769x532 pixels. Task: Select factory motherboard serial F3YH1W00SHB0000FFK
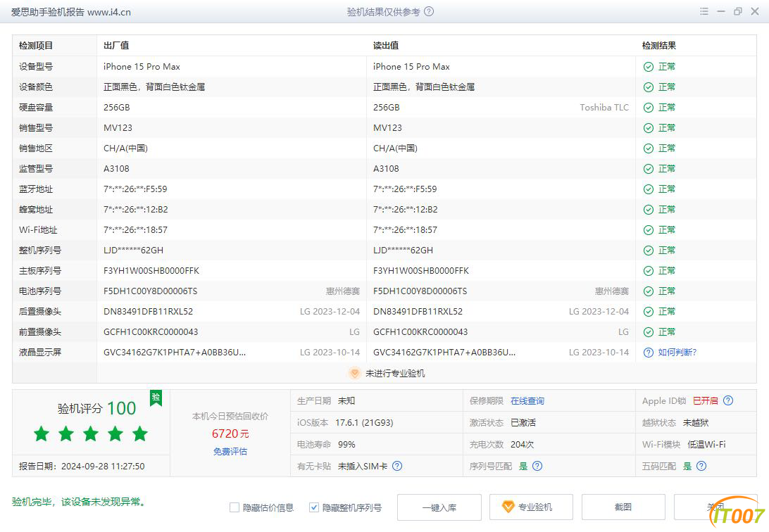151,271
